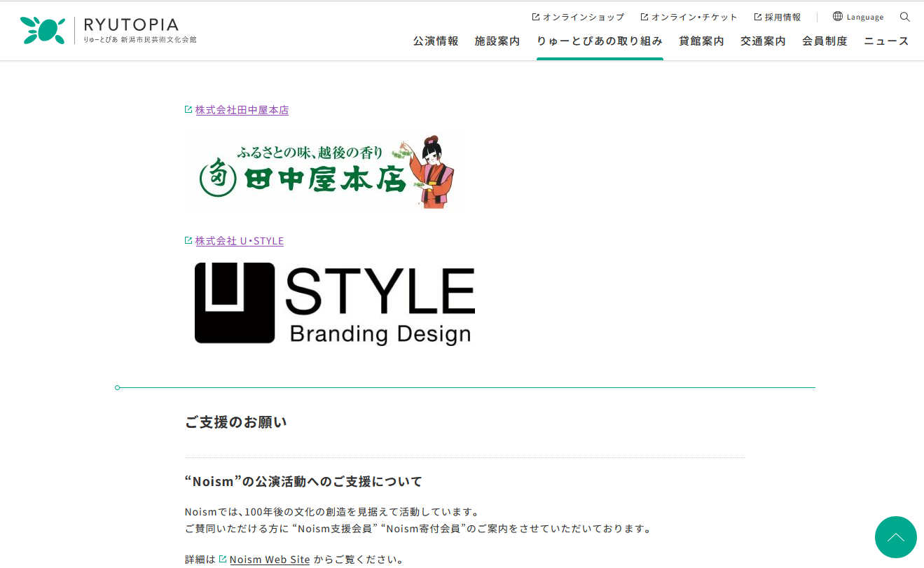Open the 貸館案内 menu
The height and width of the screenshot is (568, 924).
pos(701,41)
